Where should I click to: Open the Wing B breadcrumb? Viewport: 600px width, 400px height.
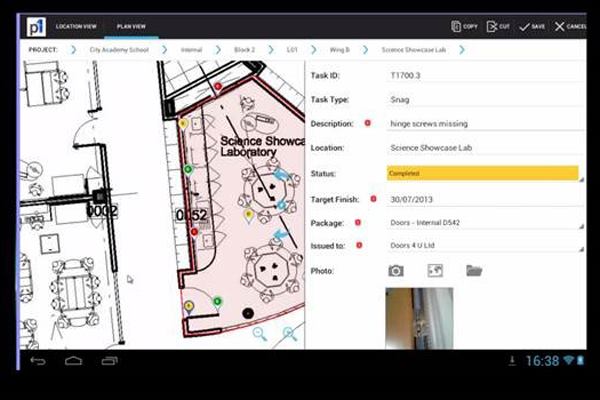[x=339, y=50]
